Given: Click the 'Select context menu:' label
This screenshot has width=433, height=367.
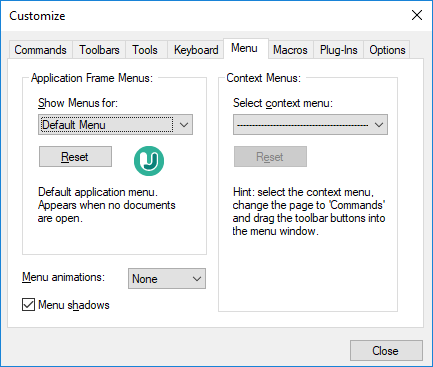Looking at the screenshot, I should [x=283, y=103].
